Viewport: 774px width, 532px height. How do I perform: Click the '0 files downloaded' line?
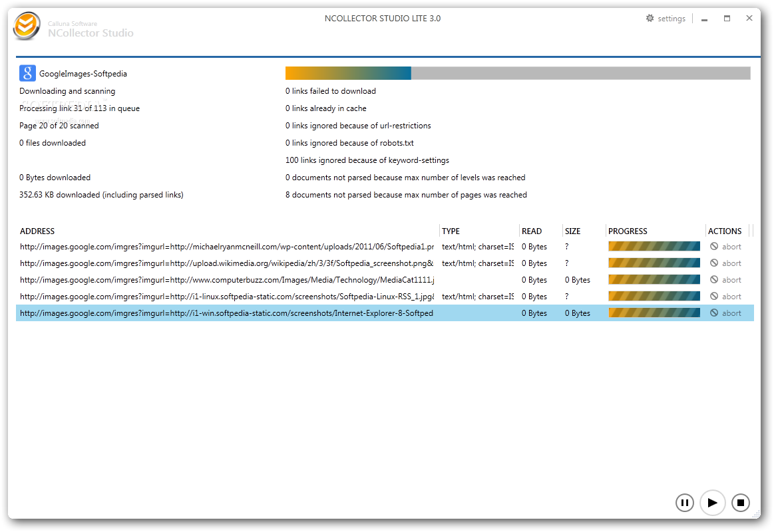click(53, 143)
